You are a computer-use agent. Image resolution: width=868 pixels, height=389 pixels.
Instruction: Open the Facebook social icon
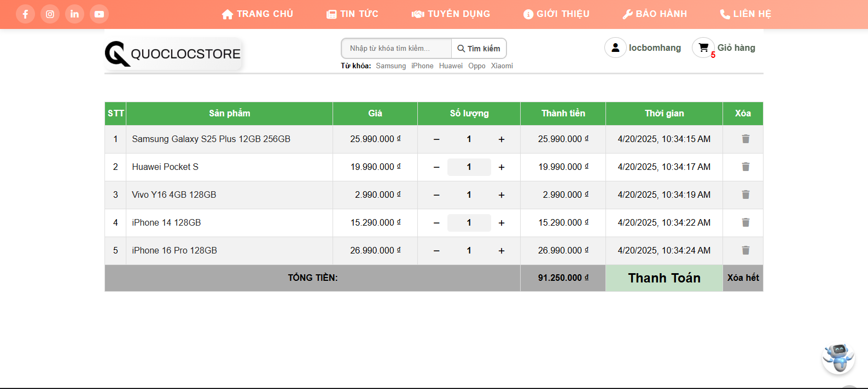[25, 14]
